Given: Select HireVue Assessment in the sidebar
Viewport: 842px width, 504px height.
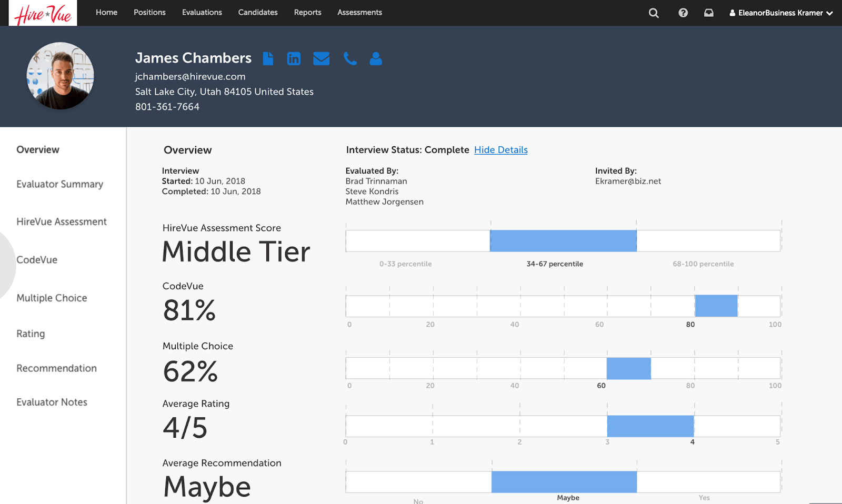Looking at the screenshot, I should tap(62, 222).
